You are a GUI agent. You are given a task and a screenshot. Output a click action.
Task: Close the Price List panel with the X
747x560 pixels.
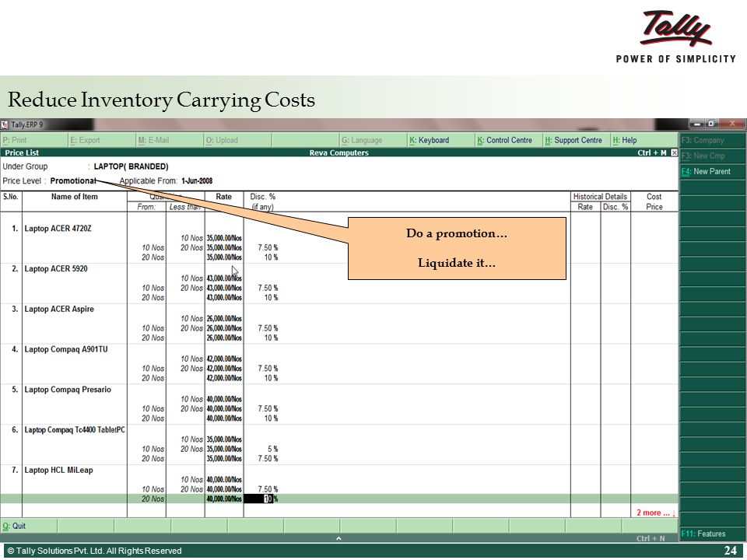(674, 152)
